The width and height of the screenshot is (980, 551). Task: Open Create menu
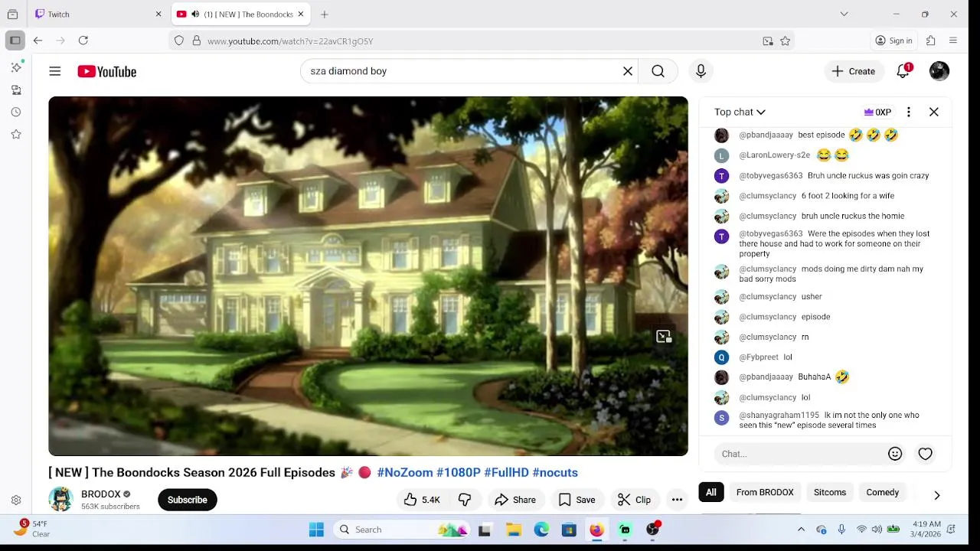coord(854,71)
